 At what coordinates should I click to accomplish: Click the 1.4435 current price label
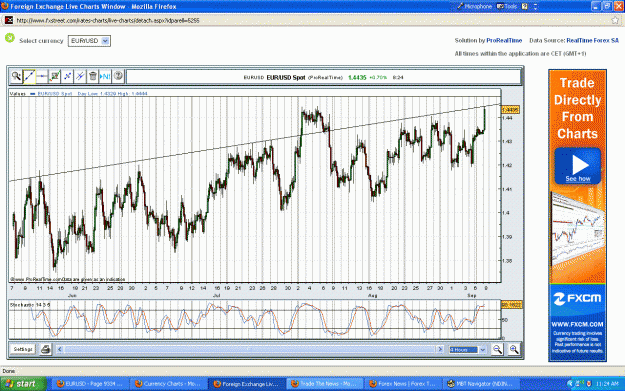[357, 77]
